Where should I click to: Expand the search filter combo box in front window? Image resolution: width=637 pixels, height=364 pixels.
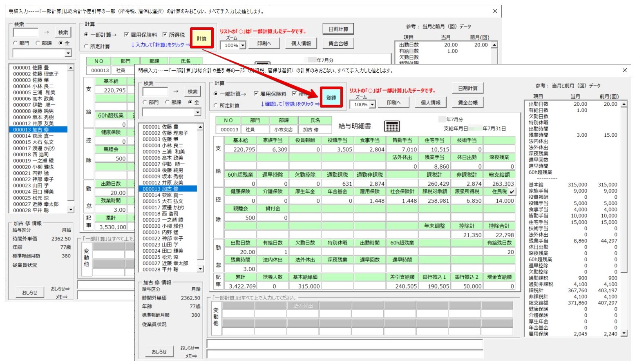[x=198, y=112]
